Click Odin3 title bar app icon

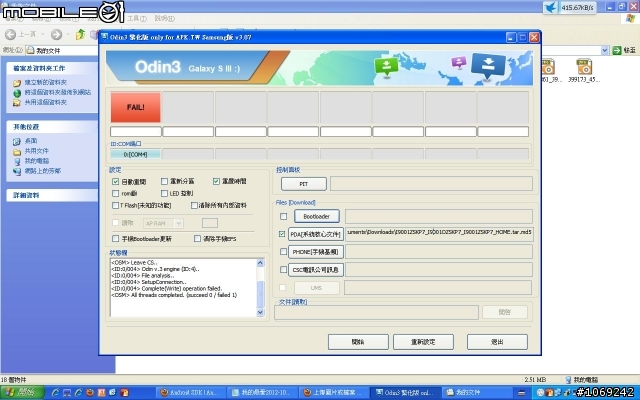104,37
